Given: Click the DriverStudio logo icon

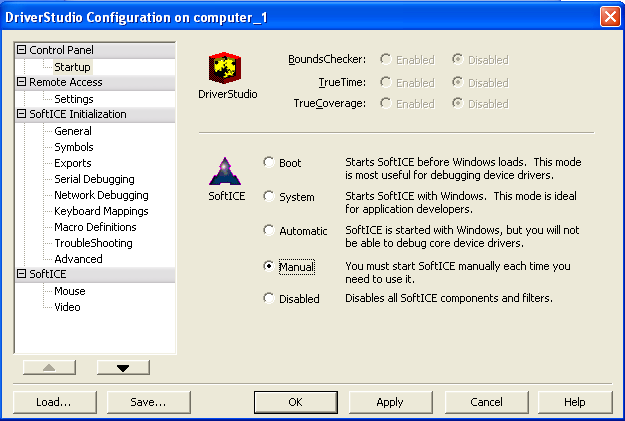Looking at the screenshot, I should [x=226, y=69].
